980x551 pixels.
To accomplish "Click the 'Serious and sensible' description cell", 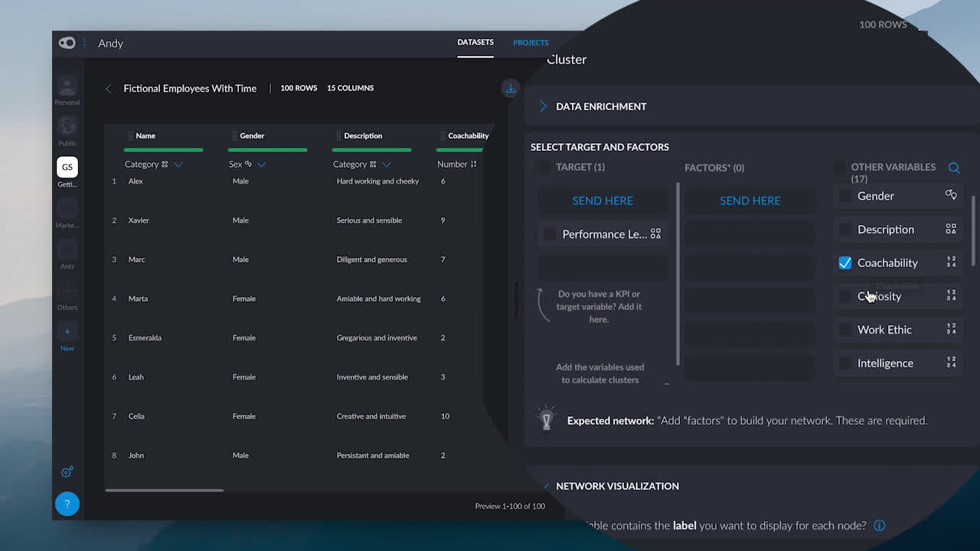I will 369,220.
